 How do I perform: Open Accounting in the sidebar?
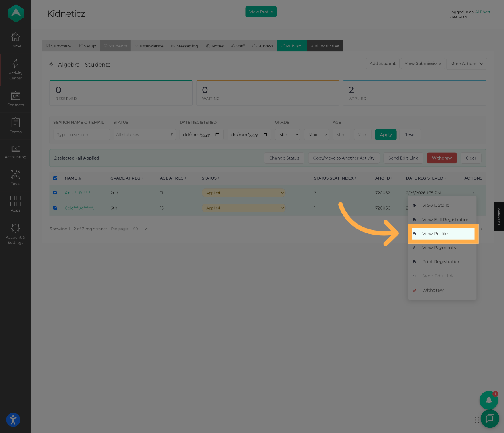pos(15,152)
